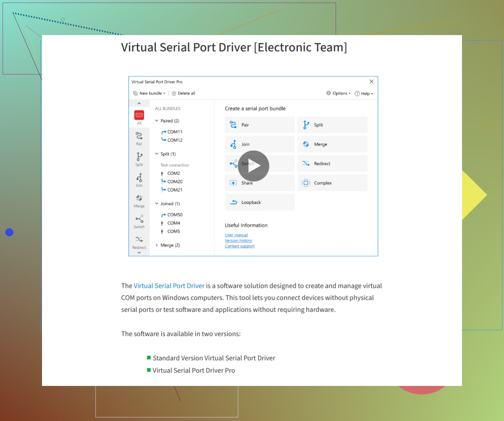
Task: Open the New bundle dropdown
Action: (x=149, y=93)
